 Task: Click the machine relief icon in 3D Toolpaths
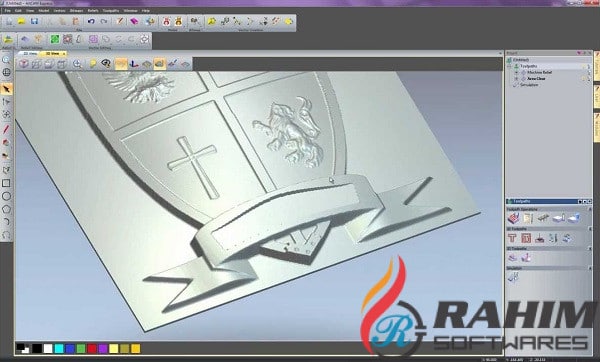coord(512,258)
